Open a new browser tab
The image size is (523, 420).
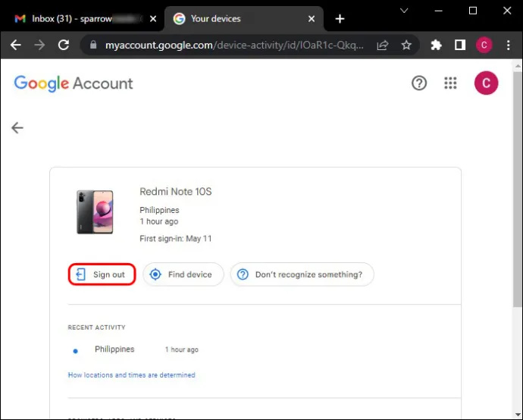point(340,19)
